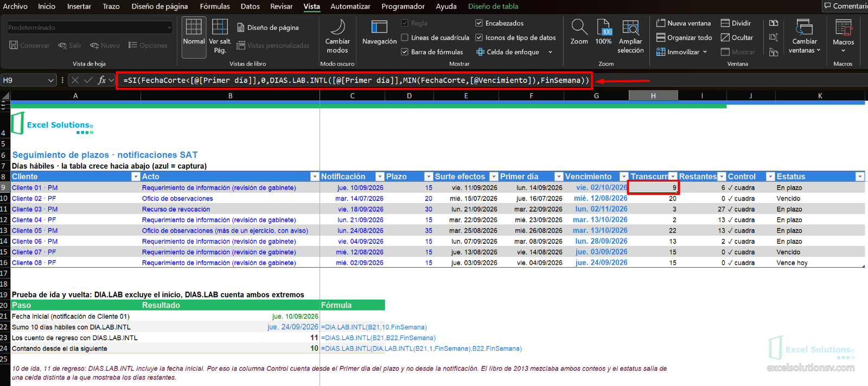This screenshot has width=868, height=386.
Task: Toggle the Encabezados checkbox
Action: 479,23
